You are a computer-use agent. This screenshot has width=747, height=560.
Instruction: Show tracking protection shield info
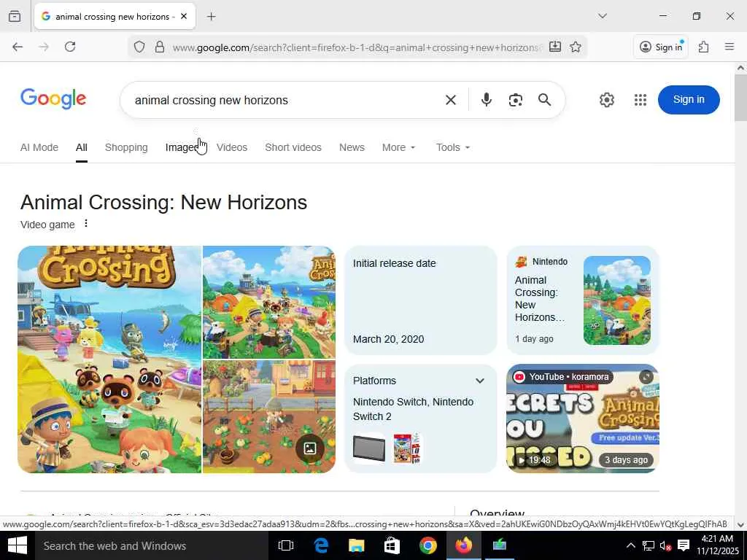139,47
